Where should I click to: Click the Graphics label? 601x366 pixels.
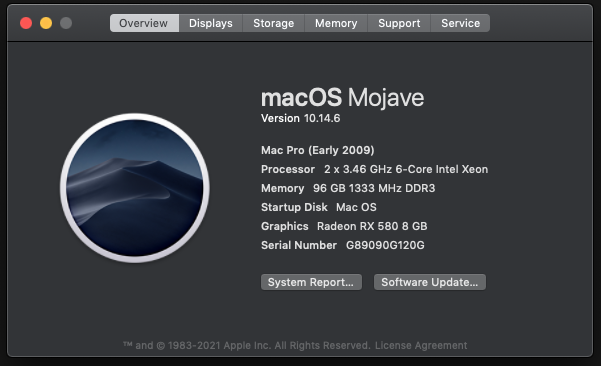pyautogui.click(x=285, y=226)
